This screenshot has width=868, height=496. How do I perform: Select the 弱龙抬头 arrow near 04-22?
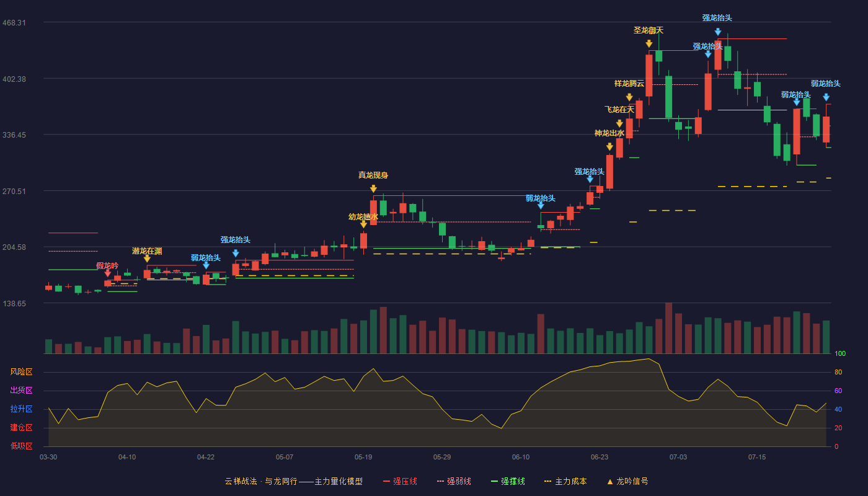[x=206, y=265]
